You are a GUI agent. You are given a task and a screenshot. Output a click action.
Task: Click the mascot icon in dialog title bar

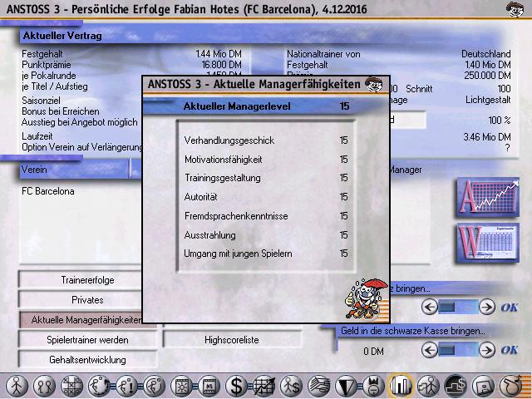377,85
